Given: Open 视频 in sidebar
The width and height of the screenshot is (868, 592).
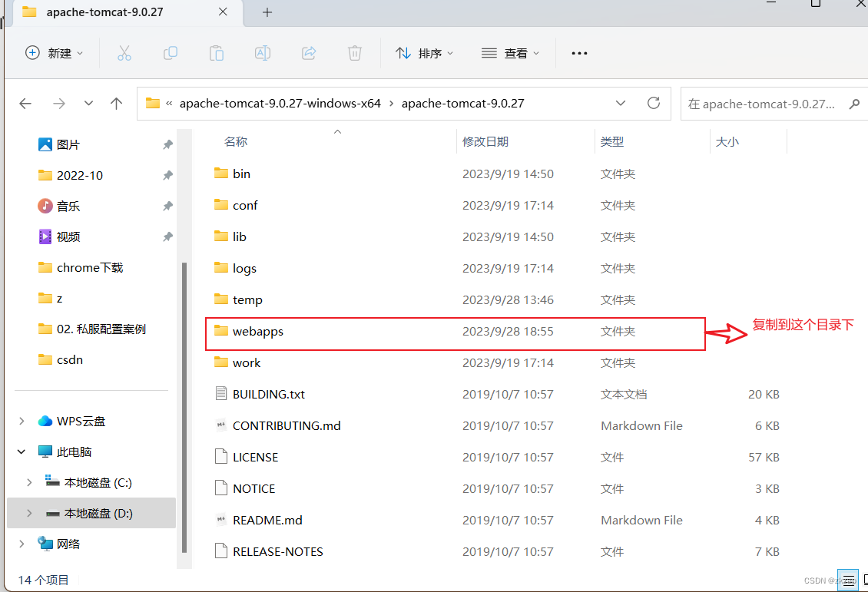Looking at the screenshot, I should tap(59, 236).
